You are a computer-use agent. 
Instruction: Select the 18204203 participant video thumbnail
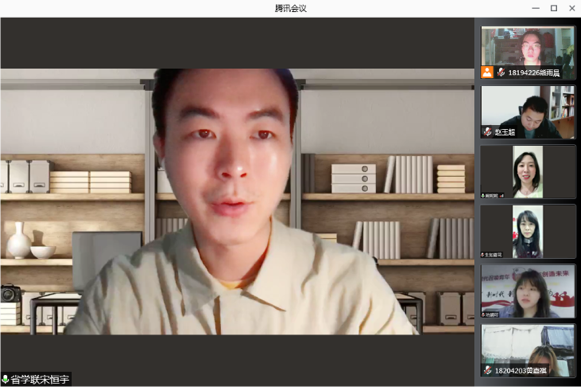(528, 351)
